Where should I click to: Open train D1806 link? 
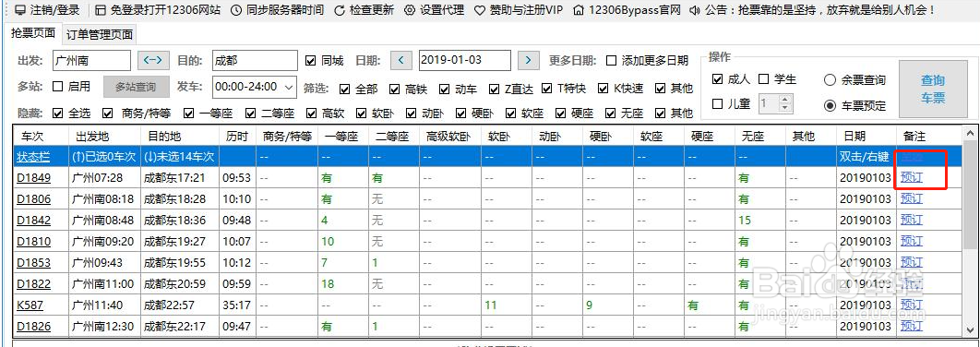[34, 199]
